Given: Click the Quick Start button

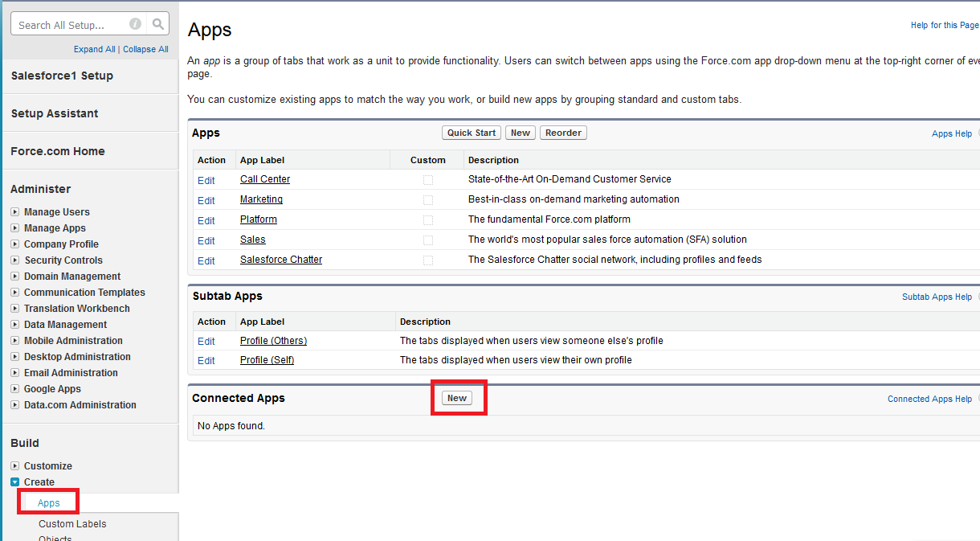Looking at the screenshot, I should point(472,133).
